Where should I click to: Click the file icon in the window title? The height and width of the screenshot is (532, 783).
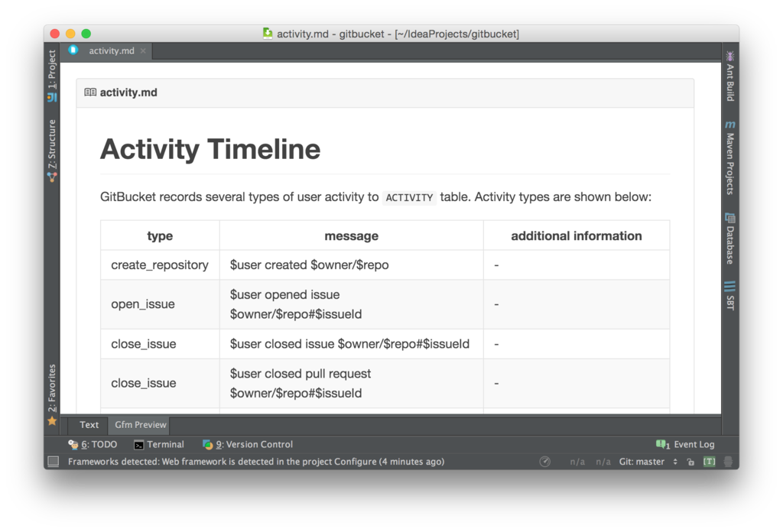(268, 34)
